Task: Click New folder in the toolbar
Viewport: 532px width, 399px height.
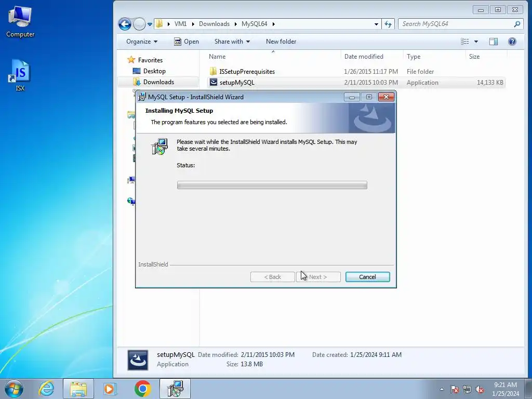Action: (x=281, y=42)
